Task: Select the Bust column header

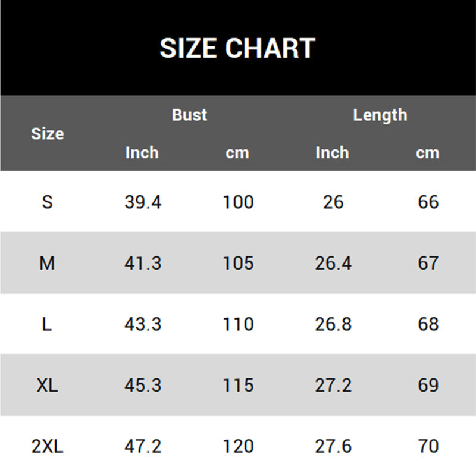Action: pos(189,115)
